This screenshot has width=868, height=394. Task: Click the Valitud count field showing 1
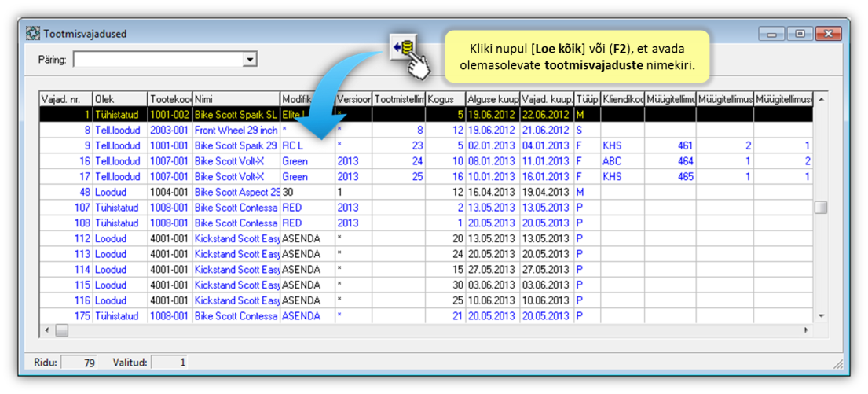click(170, 363)
